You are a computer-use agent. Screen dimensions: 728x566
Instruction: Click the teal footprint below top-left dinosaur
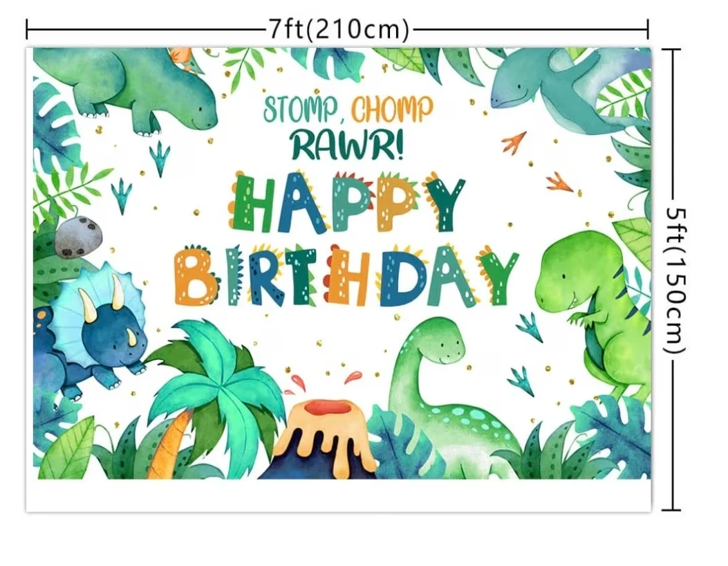(x=160, y=158)
